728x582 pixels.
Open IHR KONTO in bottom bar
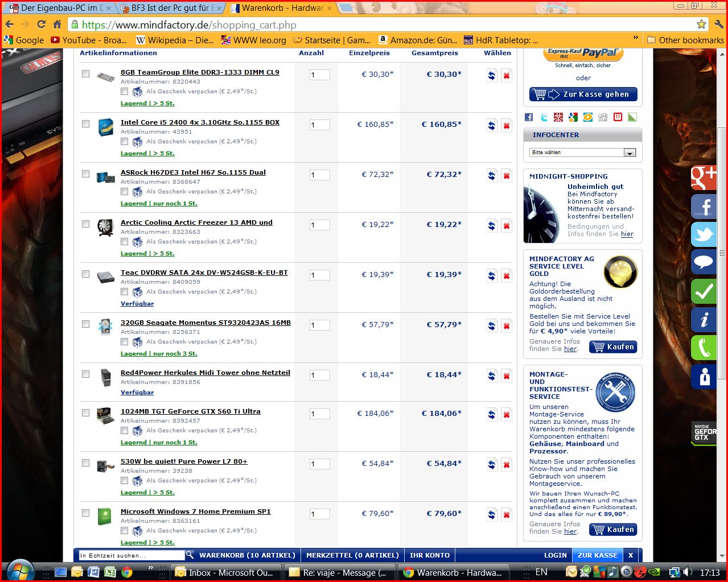pyautogui.click(x=430, y=555)
